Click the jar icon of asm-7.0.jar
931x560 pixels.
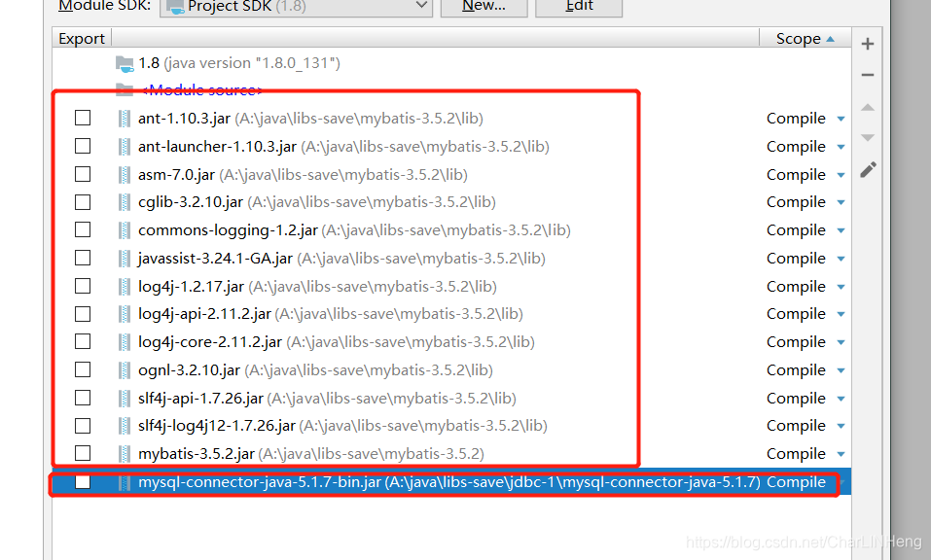pyautogui.click(x=125, y=175)
